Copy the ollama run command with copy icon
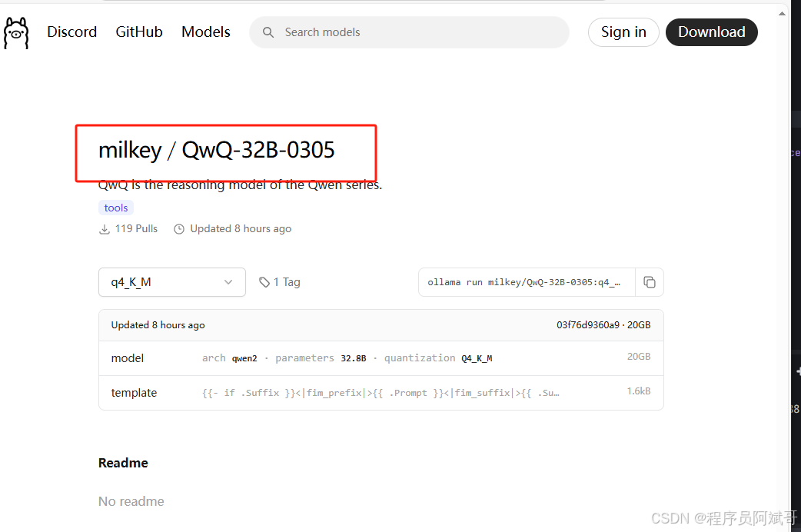The height and width of the screenshot is (532, 801). pos(650,282)
